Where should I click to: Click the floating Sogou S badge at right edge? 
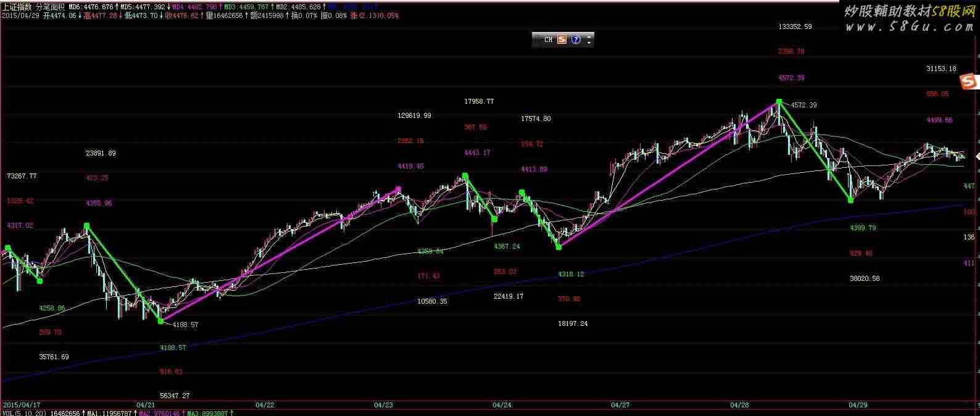tap(969, 81)
